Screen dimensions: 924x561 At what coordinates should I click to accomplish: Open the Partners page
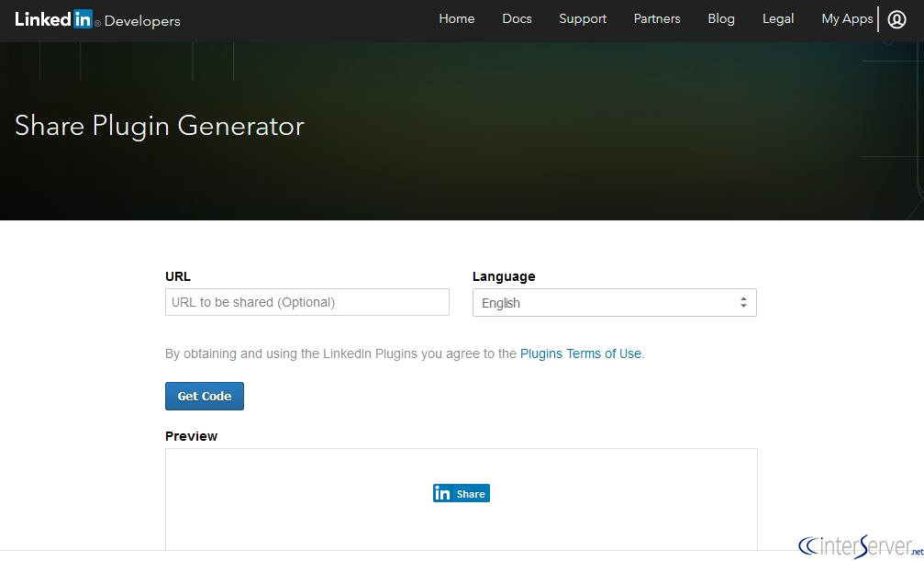(657, 19)
